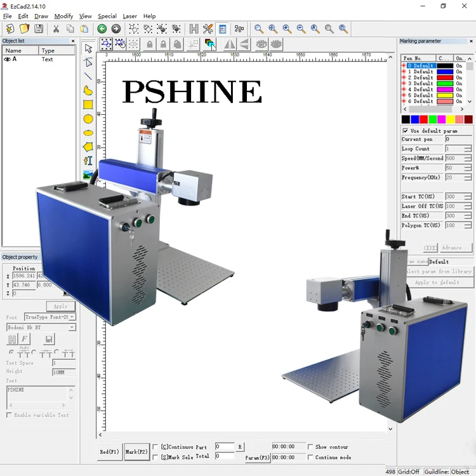Pick the yellow swatch in pen palette
The width and height of the screenshot is (476, 476).
coord(450,119)
